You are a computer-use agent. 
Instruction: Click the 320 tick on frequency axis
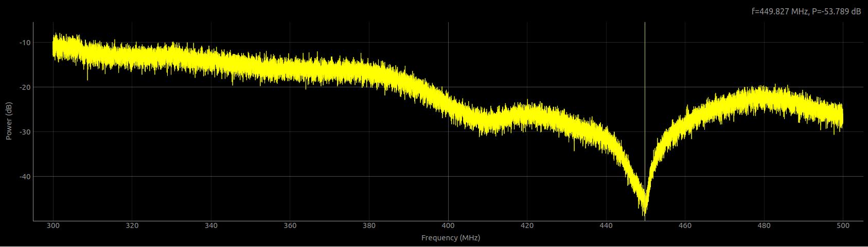(x=132, y=226)
